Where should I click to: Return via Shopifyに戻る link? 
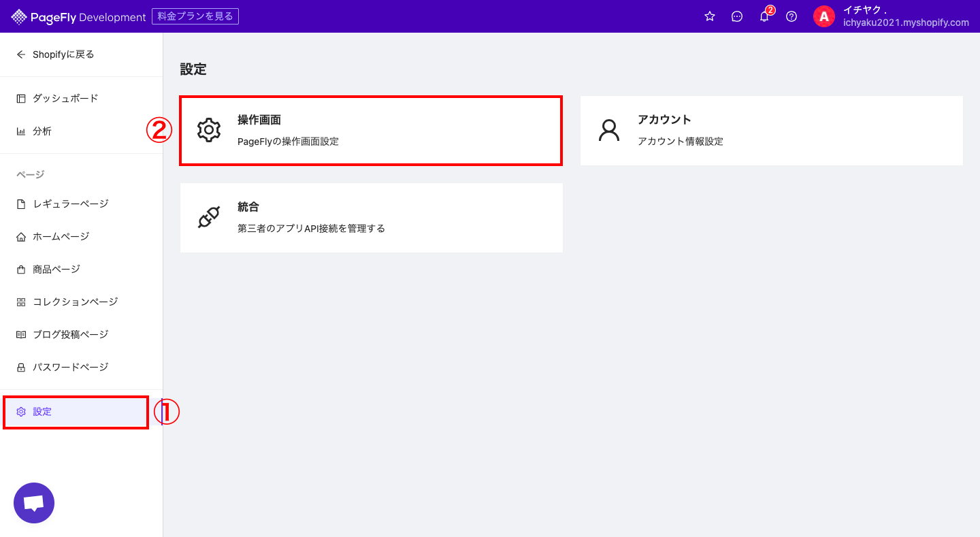coord(63,54)
